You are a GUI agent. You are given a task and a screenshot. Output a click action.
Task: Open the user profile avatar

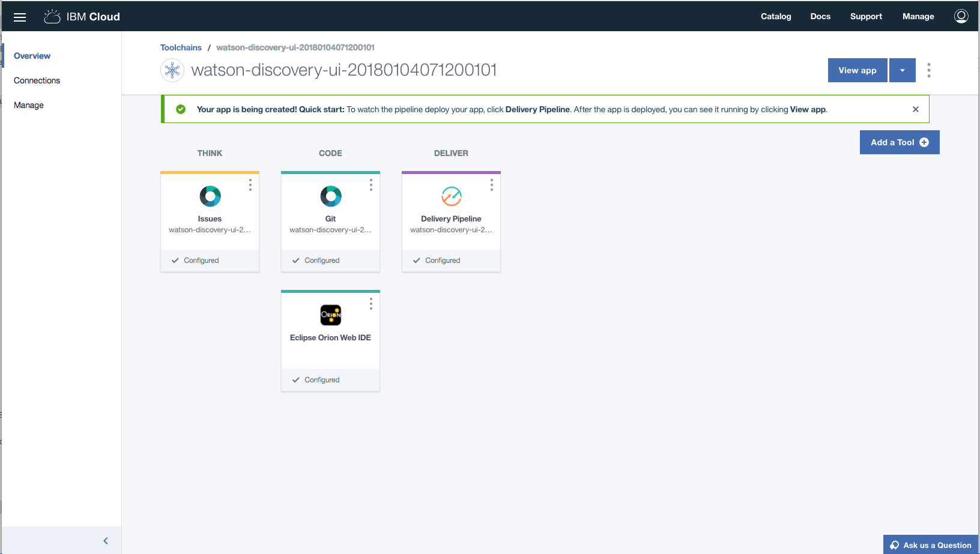tap(961, 16)
